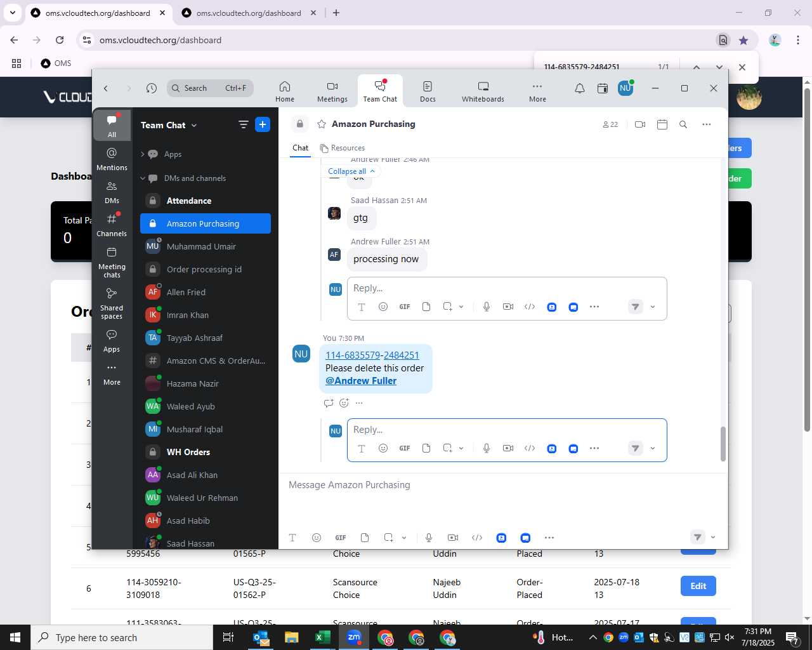Click the blue new chat plus button
The width and height of the screenshot is (812, 650).
[x=263, y=124]
